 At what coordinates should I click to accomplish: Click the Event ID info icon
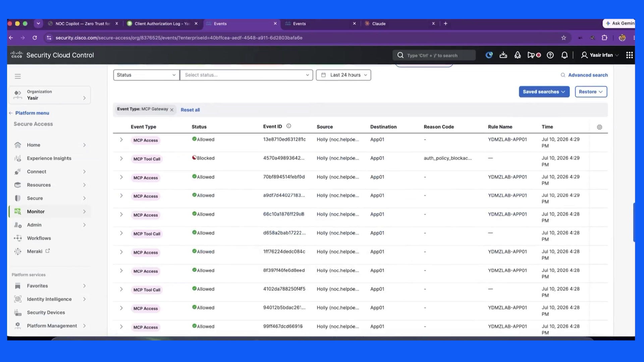(288, 126)
